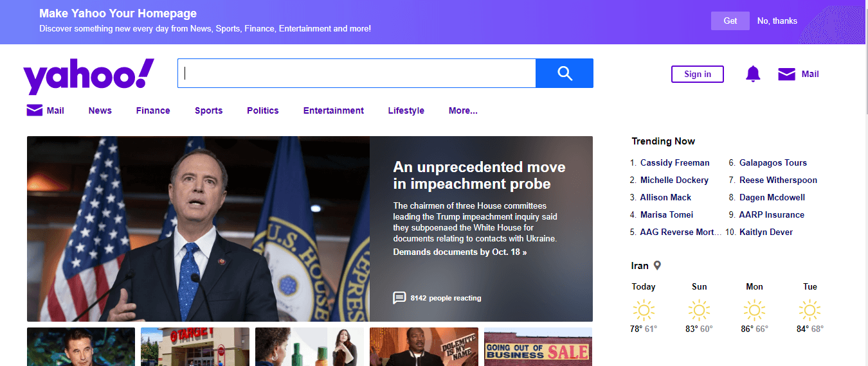Open trending topic AARP Insurance
The width and height of the screenshot is (868, 366).
(772, 214)
